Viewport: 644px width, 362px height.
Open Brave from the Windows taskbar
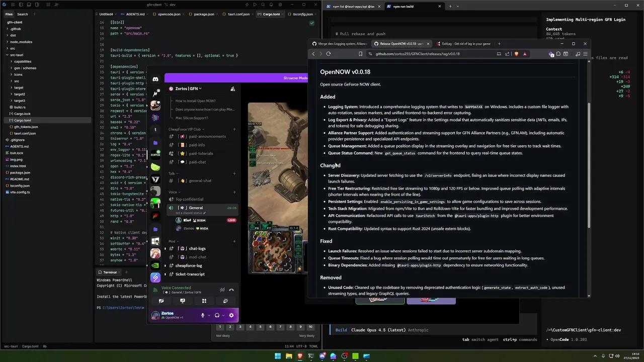click(300, 356)
